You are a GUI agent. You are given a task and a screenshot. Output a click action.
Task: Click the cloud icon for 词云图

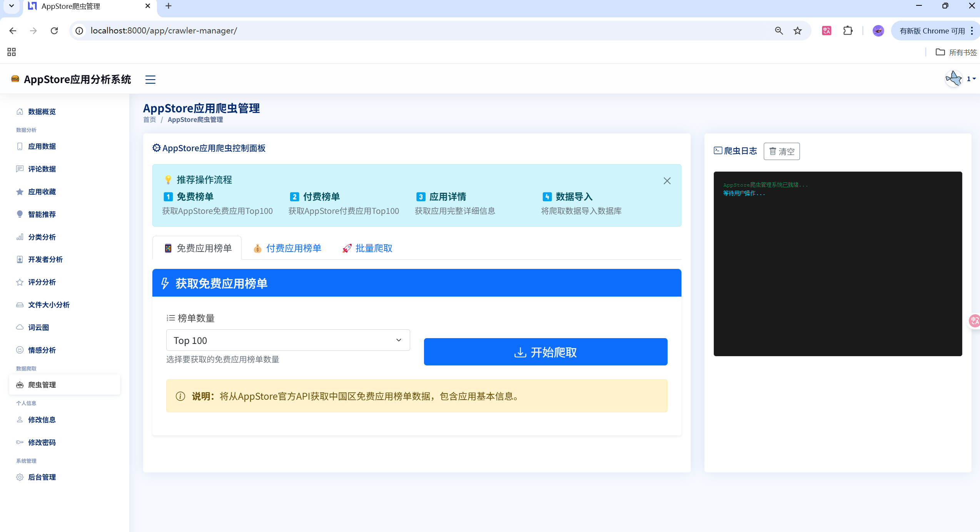tap(20, 327)
